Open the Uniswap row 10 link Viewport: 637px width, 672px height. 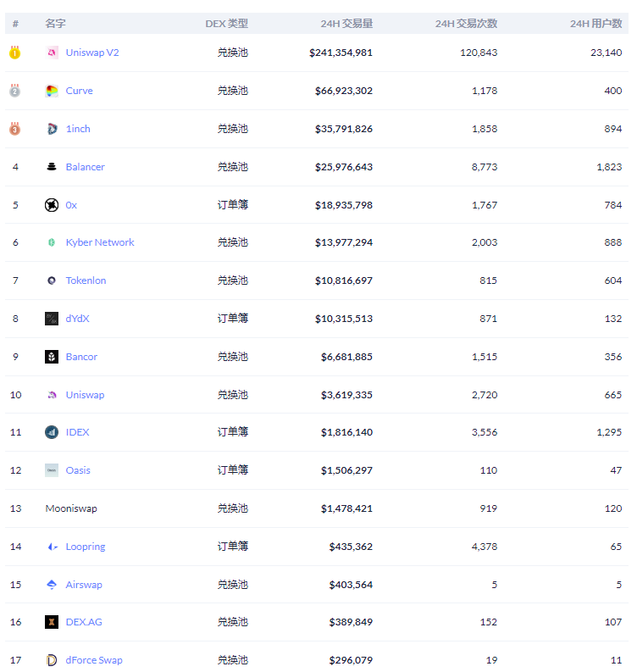coord(85,395)
